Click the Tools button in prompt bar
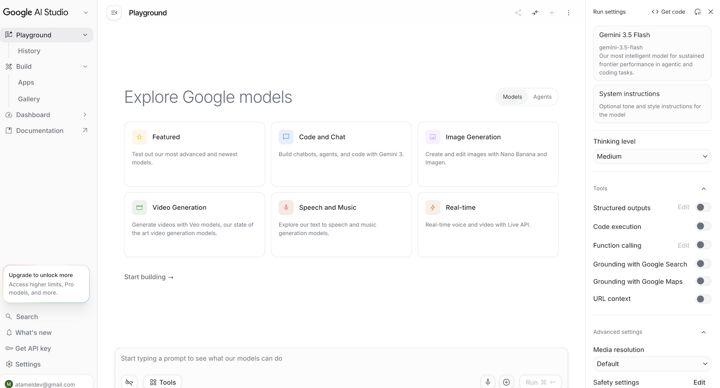This screenshot has width=720, height=388. pyautogui.click(x=163, y=382)
